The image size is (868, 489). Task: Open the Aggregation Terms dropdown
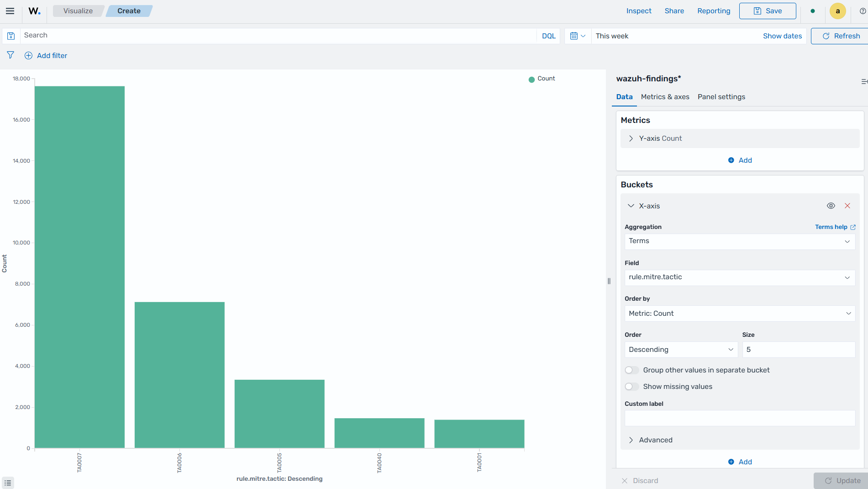(740, 241)
